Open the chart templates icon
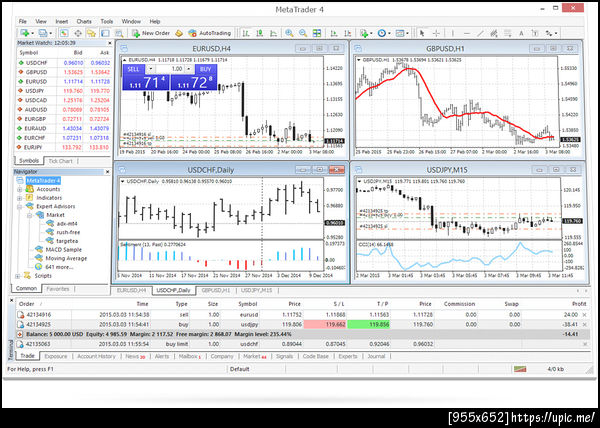600x428 pixels. (399, 33)
